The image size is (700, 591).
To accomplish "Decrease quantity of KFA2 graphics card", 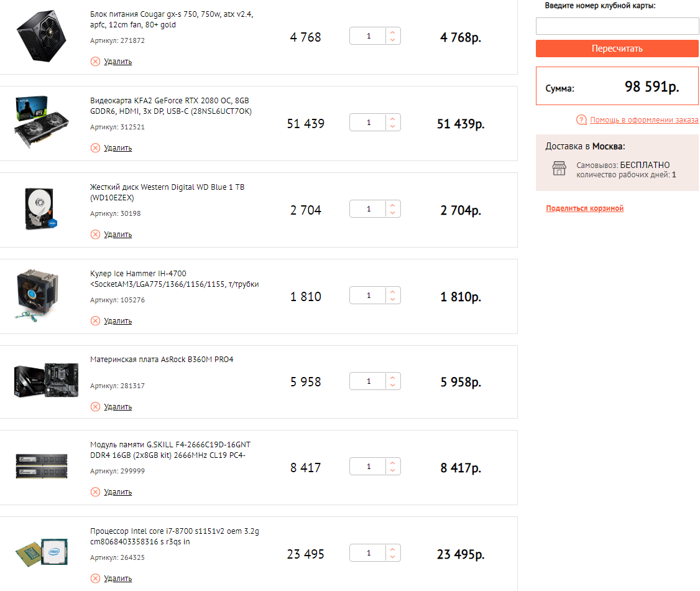I will [392, 126].
